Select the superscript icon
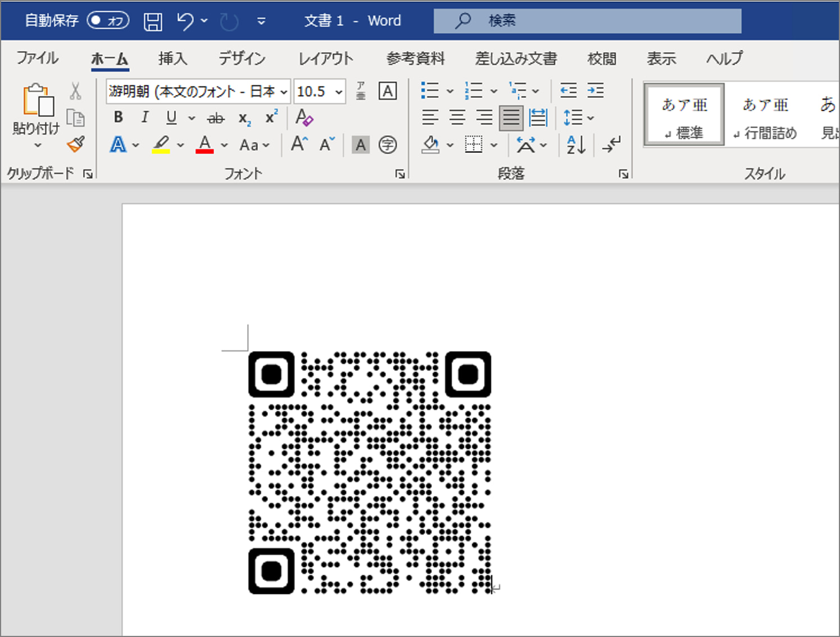The image size is (840, 637). click(x=271, y=117)
